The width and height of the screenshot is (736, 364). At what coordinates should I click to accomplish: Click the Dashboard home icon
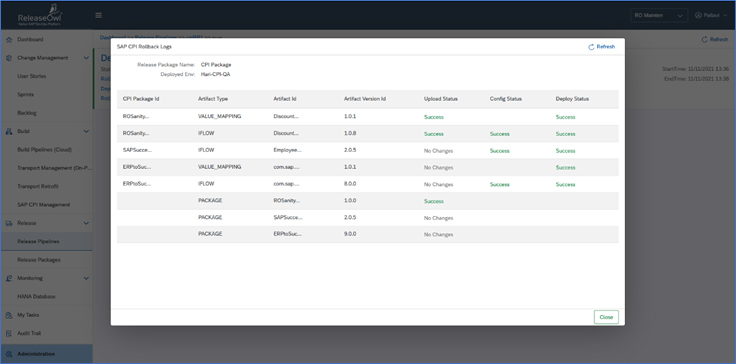coord(9,40)
